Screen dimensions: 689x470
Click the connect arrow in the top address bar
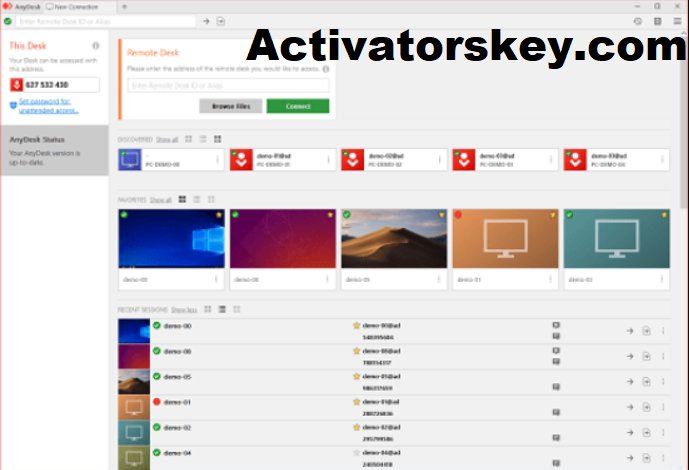[x=206, y=21]
